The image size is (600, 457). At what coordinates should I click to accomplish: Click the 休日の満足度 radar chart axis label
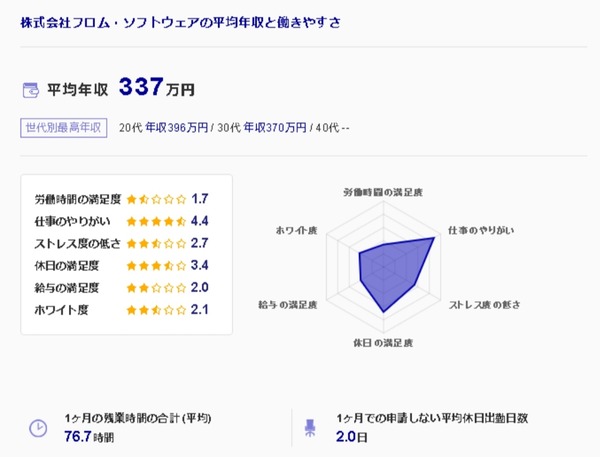click(384, 343)
